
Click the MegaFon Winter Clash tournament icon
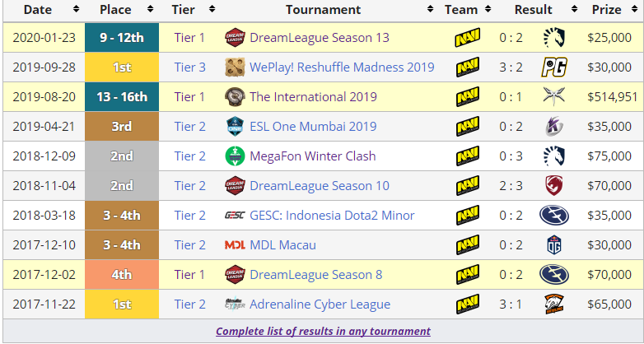point(235,156)
